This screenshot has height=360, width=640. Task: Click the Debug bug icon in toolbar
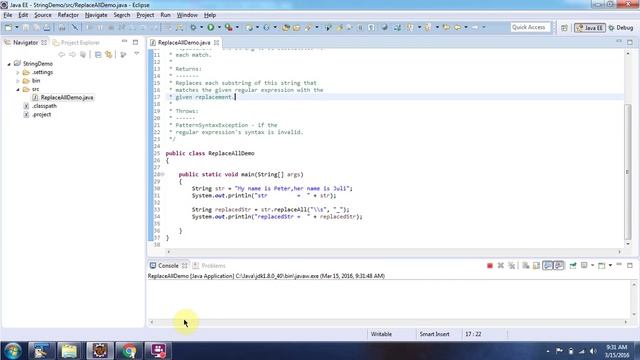[x=193, y=27]
